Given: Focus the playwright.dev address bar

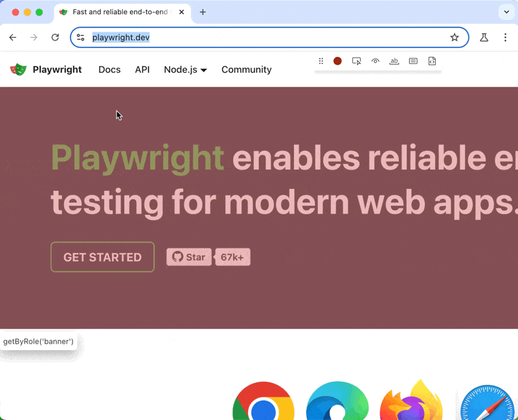Looking at the screenshot, I should 269,38.
